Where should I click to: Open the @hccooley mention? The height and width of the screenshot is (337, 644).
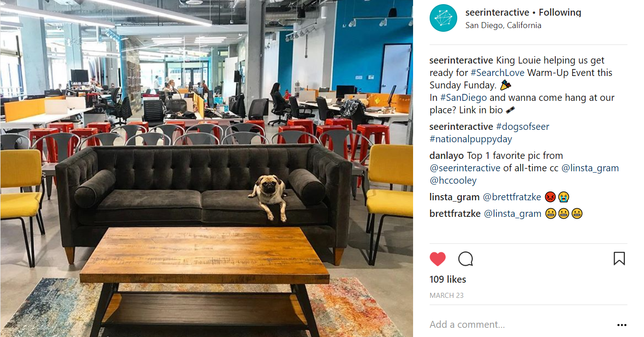coord(453,180)
